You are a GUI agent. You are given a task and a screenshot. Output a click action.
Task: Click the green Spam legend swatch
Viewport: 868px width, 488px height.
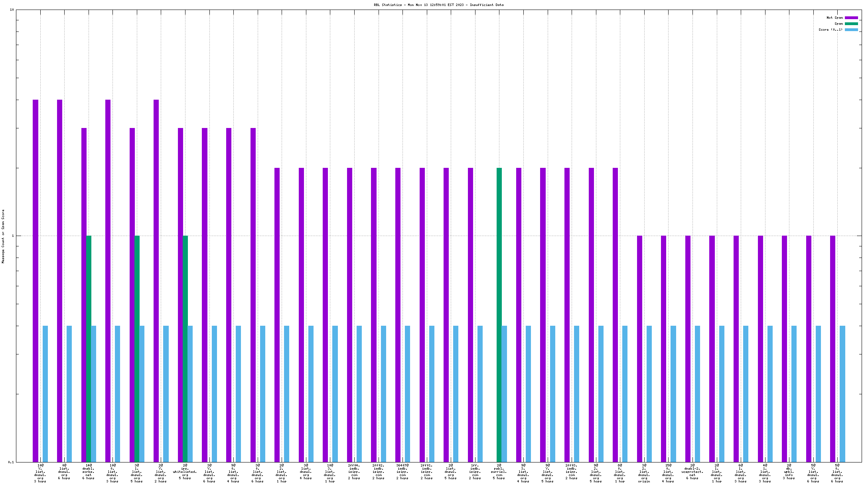coord(851,24)
